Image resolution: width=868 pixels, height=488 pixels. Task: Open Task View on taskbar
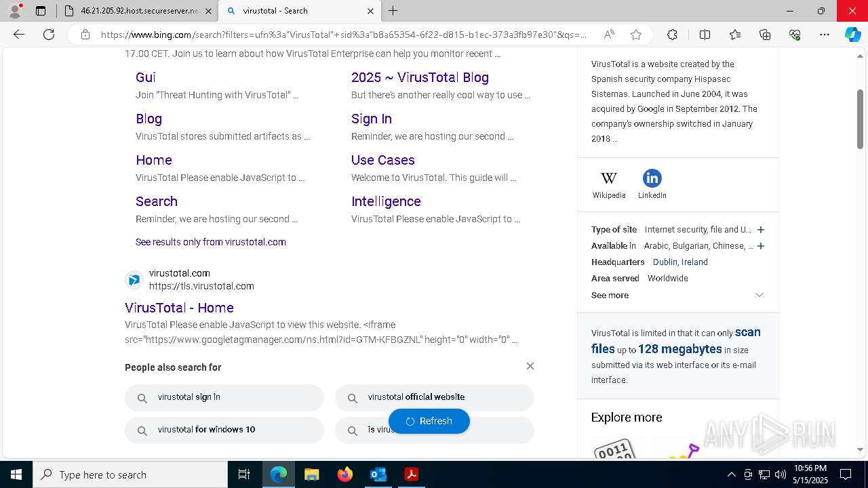[244, 474]
